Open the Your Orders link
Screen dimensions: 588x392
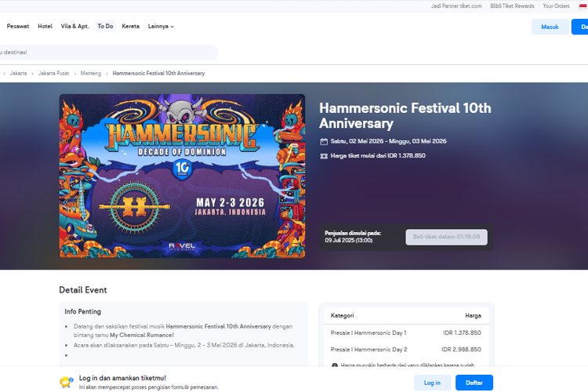(x=556, y=6)
